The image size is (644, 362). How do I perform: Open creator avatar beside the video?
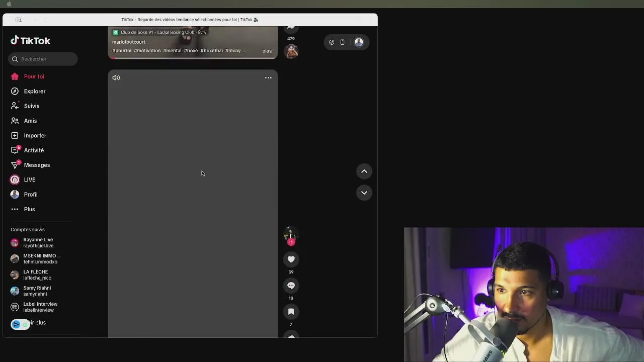click(x=291, y=233)
